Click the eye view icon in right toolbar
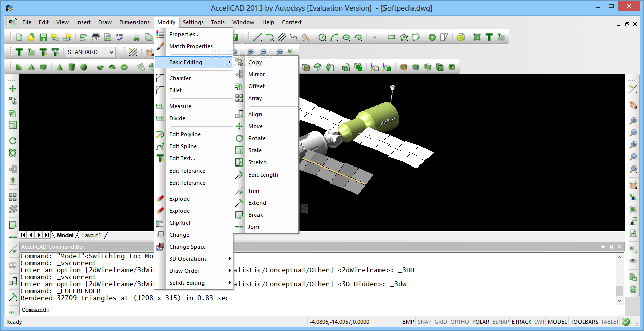 (633, 261)
